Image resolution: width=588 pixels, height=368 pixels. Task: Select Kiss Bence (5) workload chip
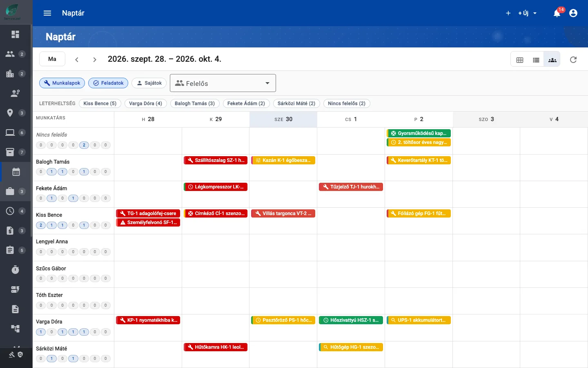click(100, 103)
